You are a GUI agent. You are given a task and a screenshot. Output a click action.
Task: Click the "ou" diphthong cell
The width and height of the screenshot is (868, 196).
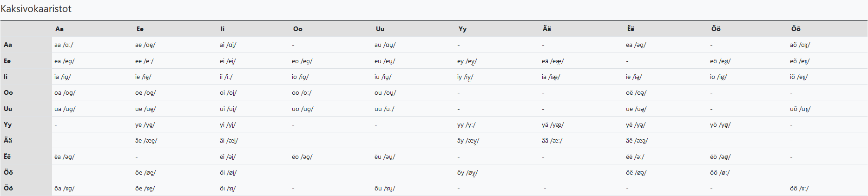point(385,93)
